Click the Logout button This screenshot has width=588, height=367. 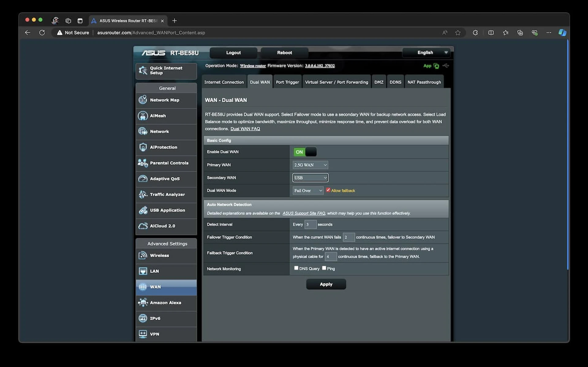tap(233, 53)
